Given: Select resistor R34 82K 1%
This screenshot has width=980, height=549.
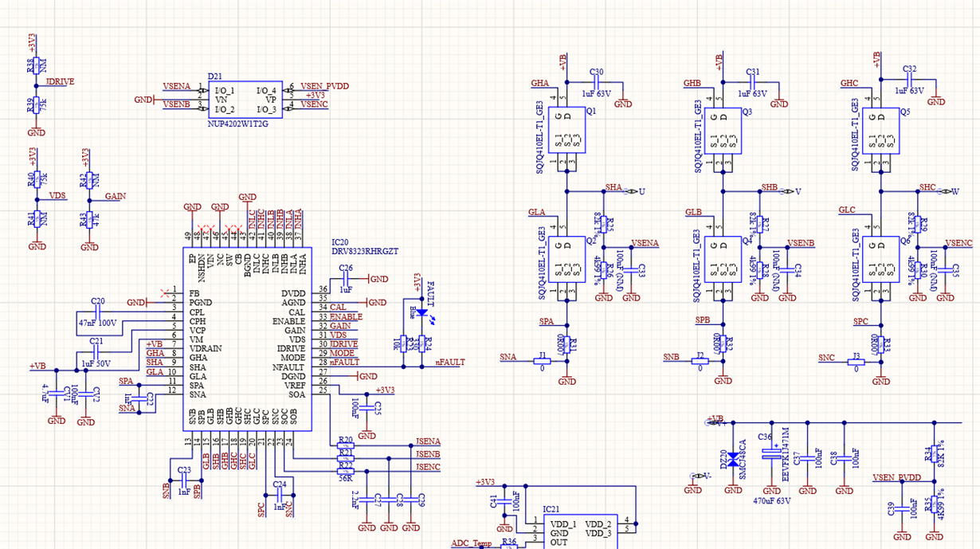Looking at the screenshot, I should [935, 453].
